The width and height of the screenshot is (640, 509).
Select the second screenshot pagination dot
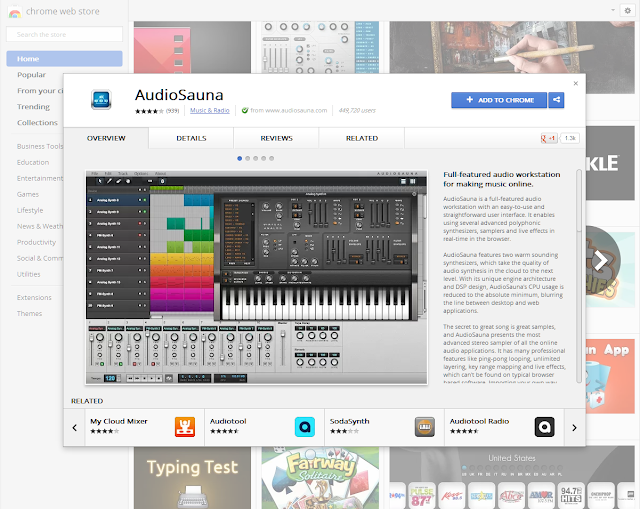coord(247,158)
